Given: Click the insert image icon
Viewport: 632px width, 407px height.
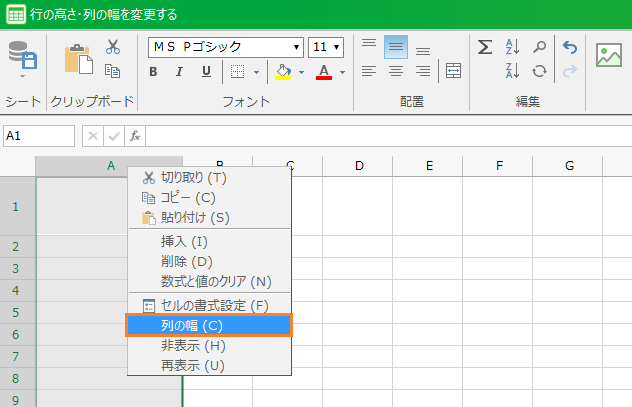Looking at the screenshot, I should click(x=609, y=55).
